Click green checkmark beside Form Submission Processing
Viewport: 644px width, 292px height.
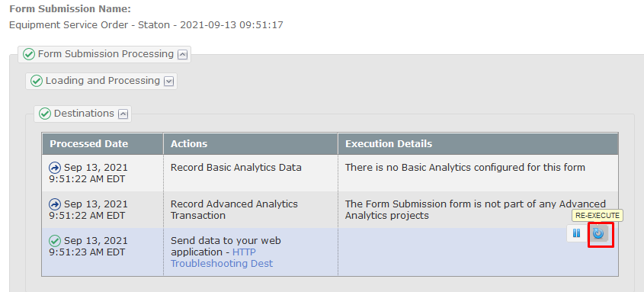[x=29, y=54]
